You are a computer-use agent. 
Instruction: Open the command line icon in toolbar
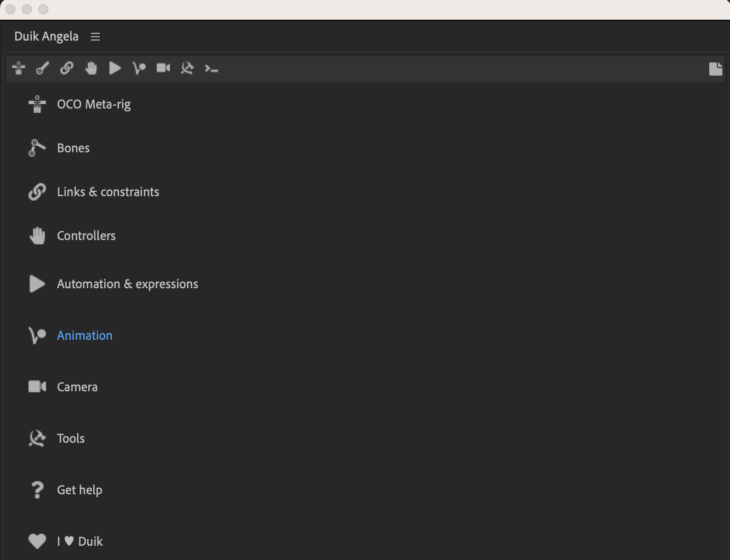pos(212,68)
